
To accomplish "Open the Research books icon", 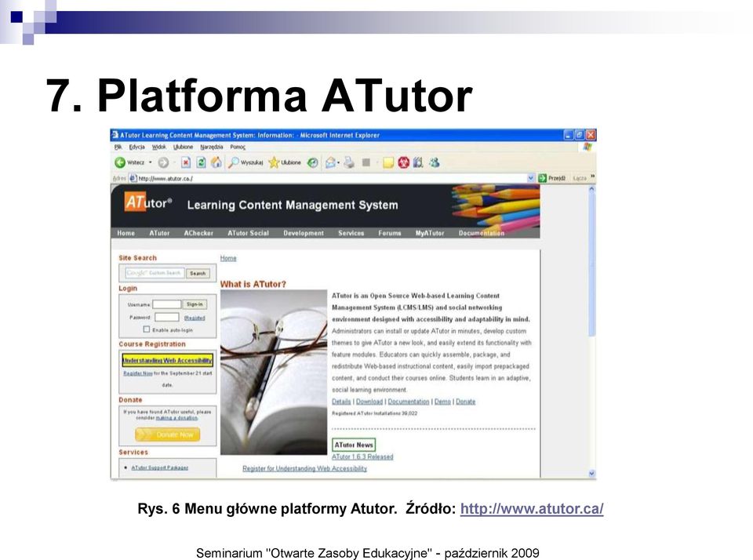I will tap(418, 163).
